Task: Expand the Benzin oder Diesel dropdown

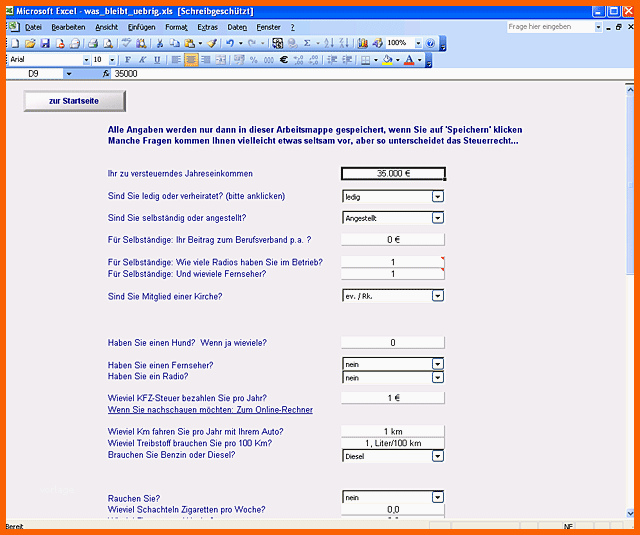Action: 438,456
